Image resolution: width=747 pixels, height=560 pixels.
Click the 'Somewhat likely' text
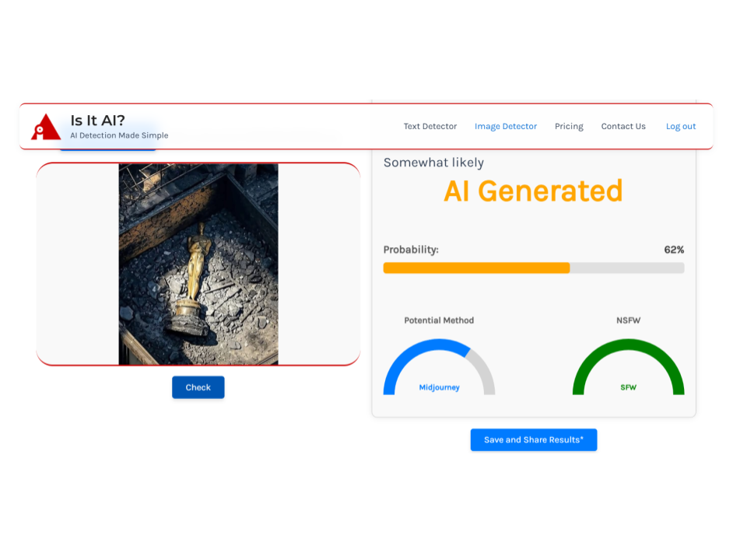click(x=433, y=163)
